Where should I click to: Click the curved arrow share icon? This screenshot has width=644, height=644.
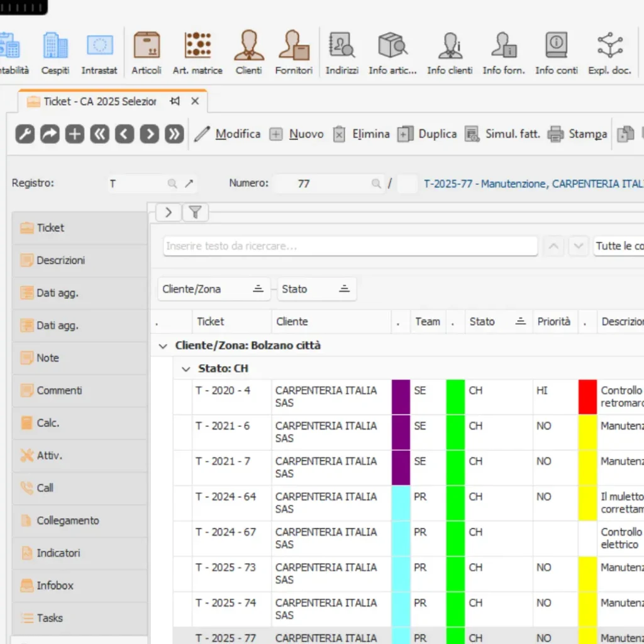[50, 135]
